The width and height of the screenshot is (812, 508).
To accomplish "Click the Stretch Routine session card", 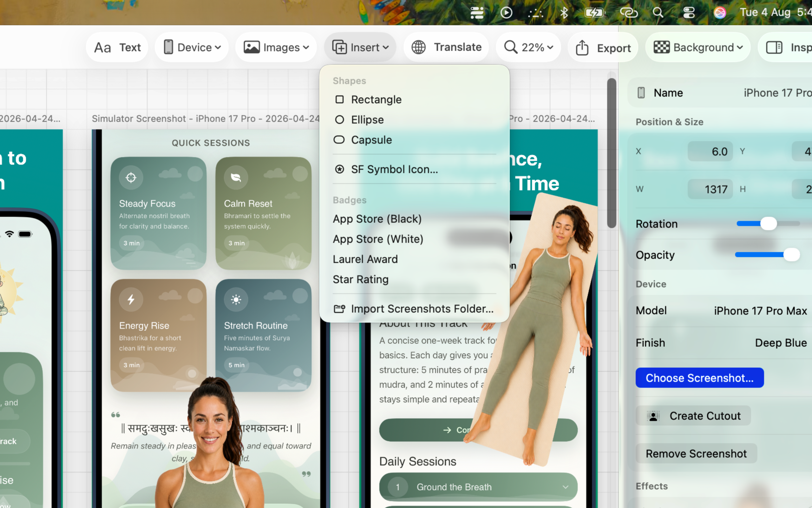I will (263, 335).
